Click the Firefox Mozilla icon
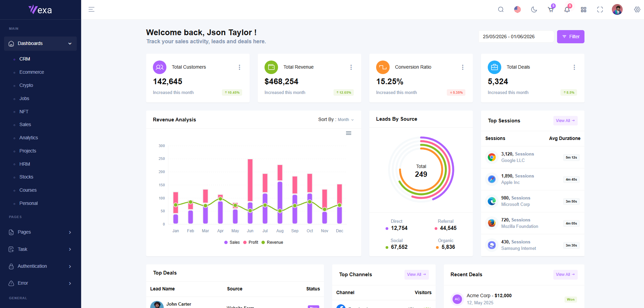 coord(492,223)
